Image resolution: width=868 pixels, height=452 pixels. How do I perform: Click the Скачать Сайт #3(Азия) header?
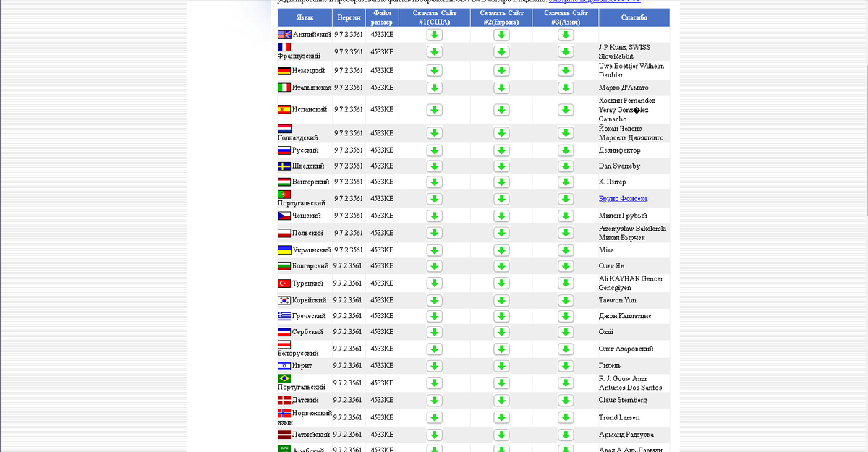tap(566, 17)
